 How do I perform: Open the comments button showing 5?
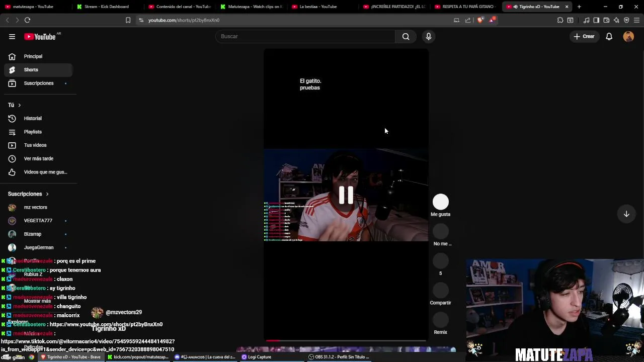(x=440, y=261)
